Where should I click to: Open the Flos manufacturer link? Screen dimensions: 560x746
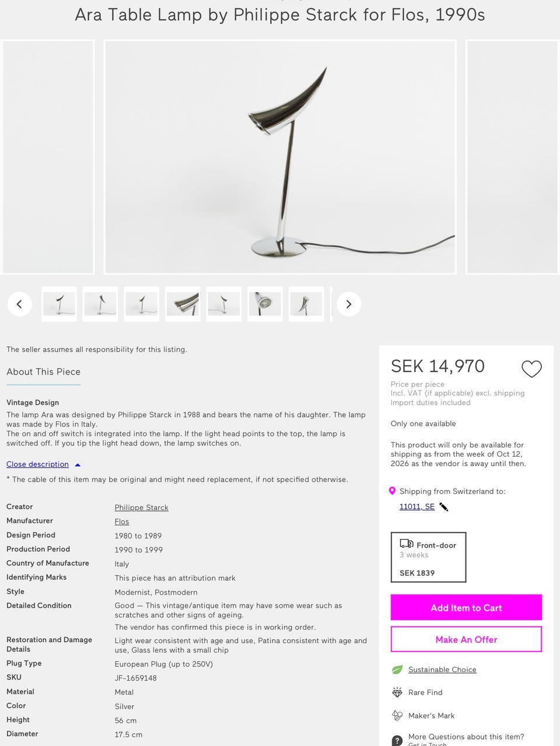click(122, 521)
